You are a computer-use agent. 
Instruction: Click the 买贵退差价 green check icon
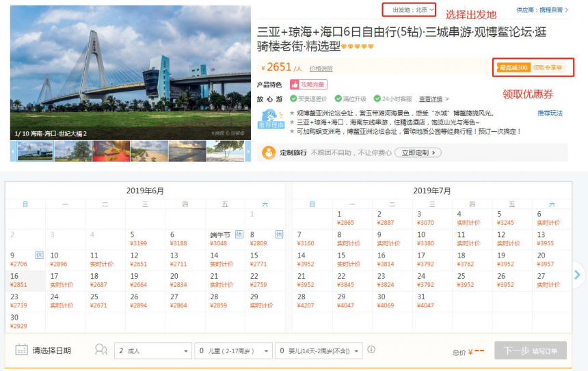click(293, 98)
